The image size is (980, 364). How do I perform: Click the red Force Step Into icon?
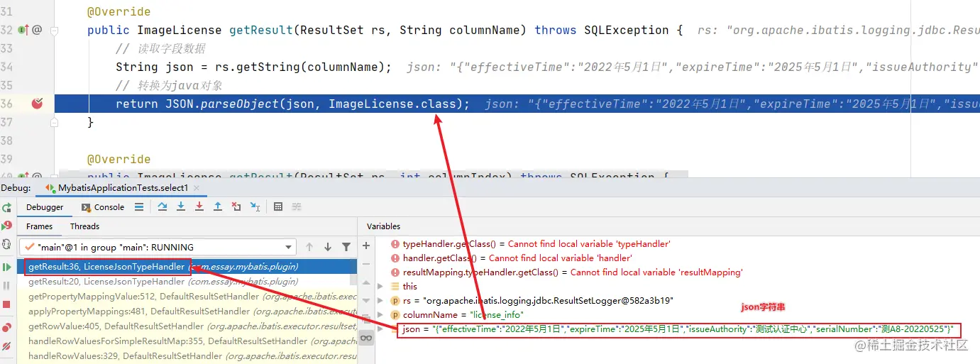coord(199,206)
